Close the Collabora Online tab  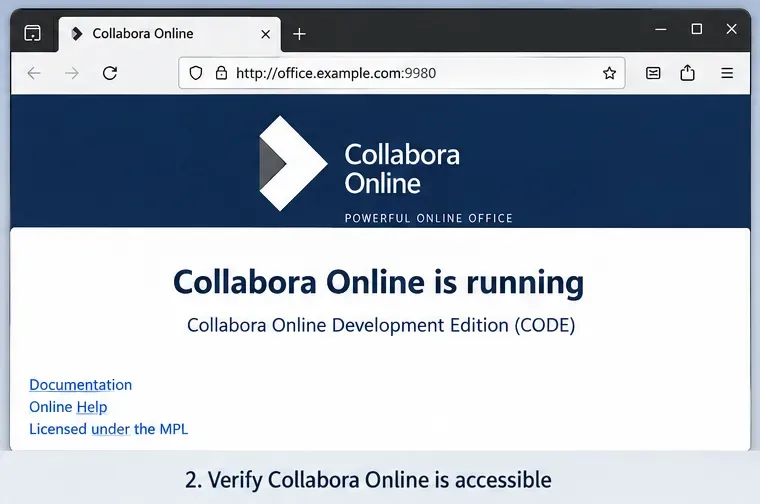(x=266, y=34)
